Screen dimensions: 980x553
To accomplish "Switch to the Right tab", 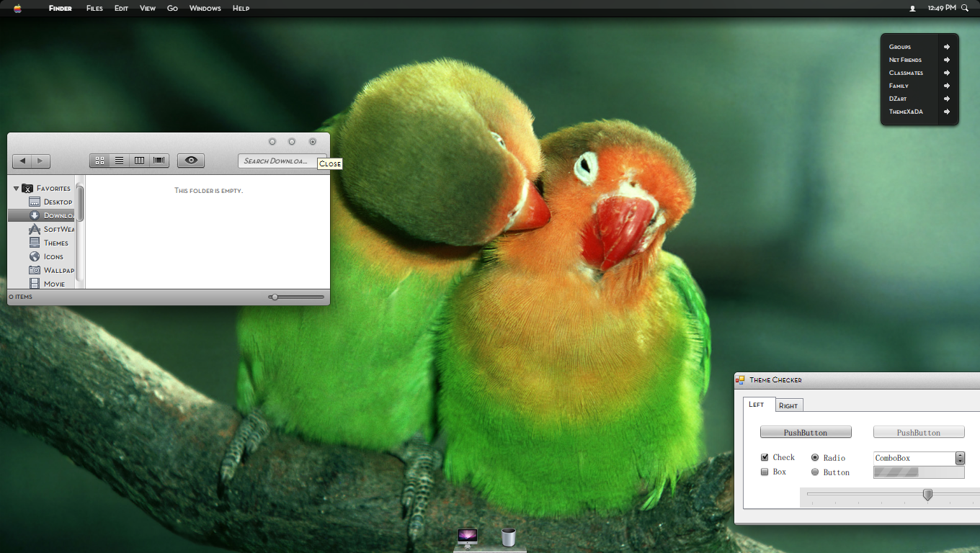I will pos(789,405).
